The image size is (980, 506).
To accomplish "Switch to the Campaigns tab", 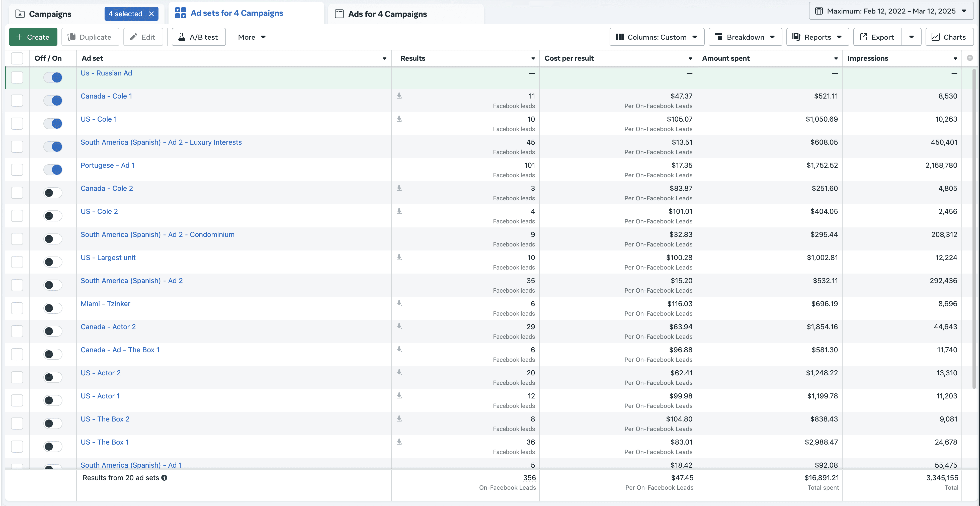I will click(x=50, y=14).
